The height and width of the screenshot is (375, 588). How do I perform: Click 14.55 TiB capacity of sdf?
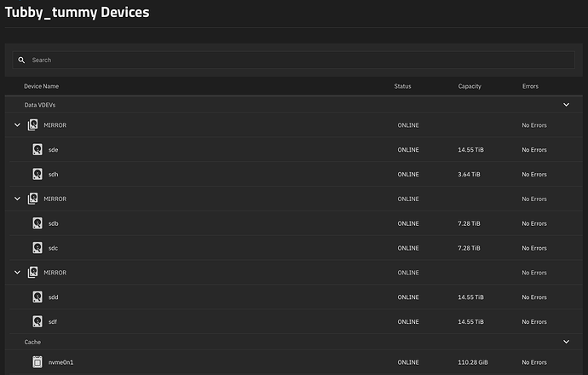(470, 322)
